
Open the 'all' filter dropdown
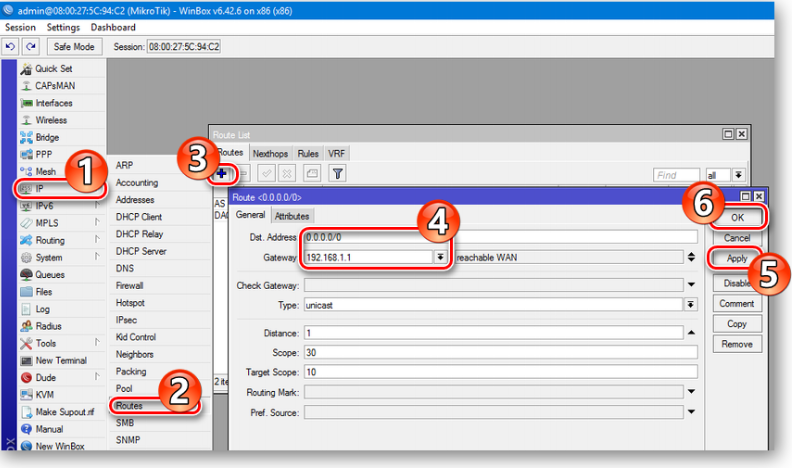(x=738, y=175)
